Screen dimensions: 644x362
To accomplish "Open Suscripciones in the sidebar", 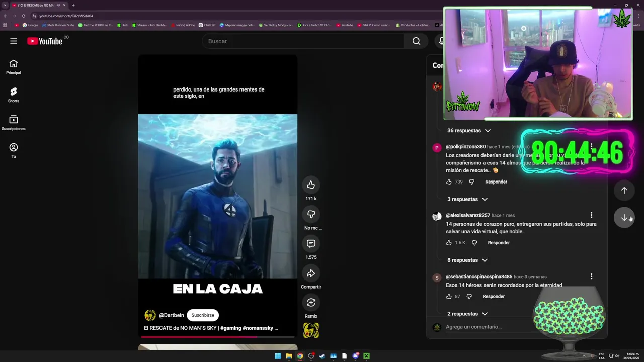I will (x=14, y=123).
